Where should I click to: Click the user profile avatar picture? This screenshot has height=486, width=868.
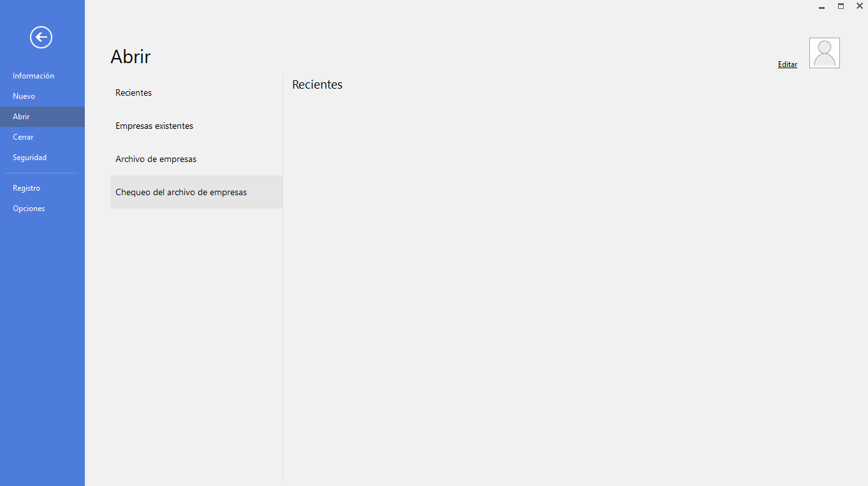(x=825, y=53)
